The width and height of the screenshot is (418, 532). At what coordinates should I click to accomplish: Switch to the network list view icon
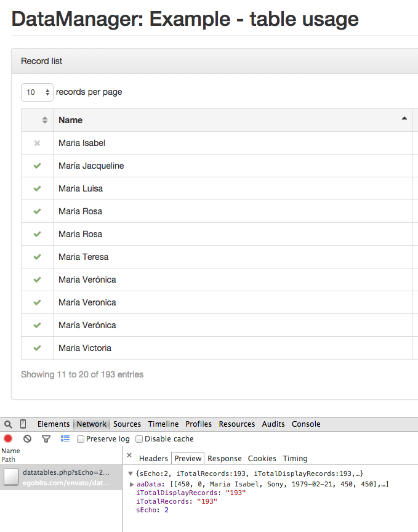65,439
